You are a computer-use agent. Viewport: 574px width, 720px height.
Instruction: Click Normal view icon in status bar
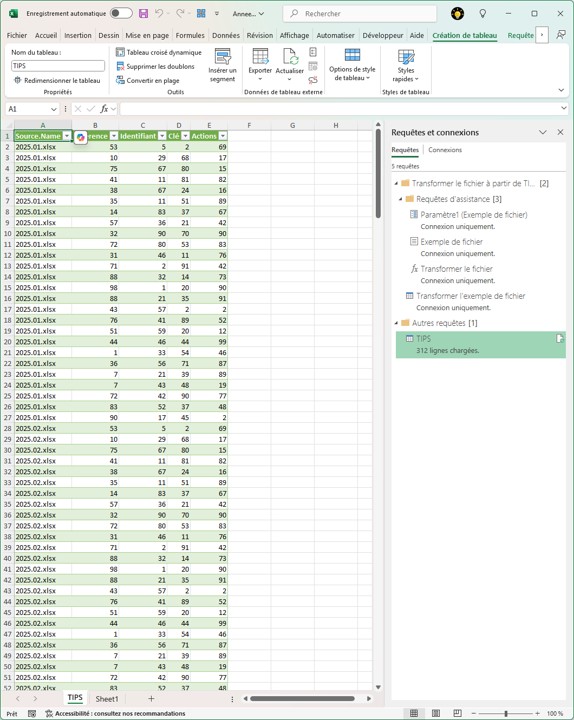[x=414, y=713]
